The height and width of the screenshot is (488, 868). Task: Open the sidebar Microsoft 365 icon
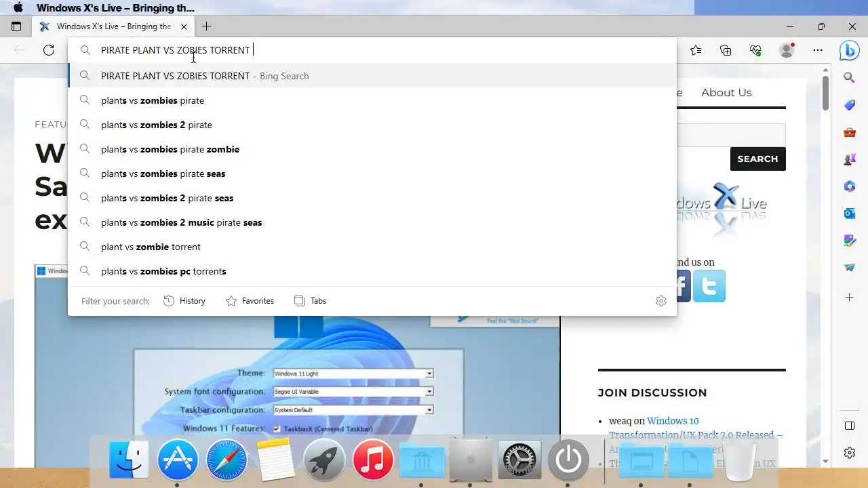(849, 186)
